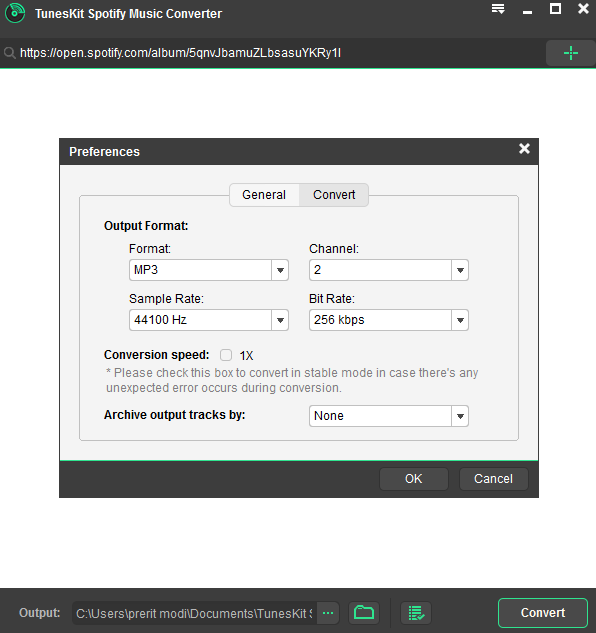This screenshot has height=633, width=596.
Task: Click the Output: label in bottom bar
Action: [x=40, y=613]
